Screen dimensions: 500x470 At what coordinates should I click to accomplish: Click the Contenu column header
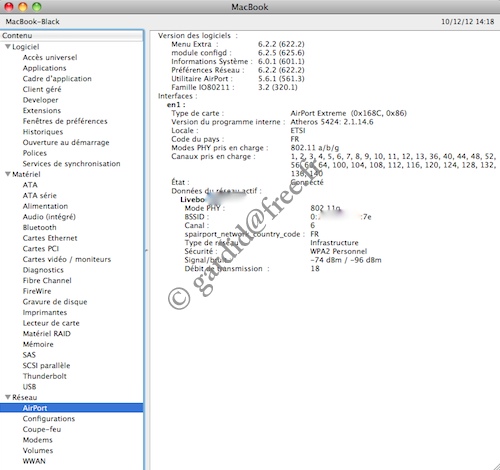coord(71,36)
